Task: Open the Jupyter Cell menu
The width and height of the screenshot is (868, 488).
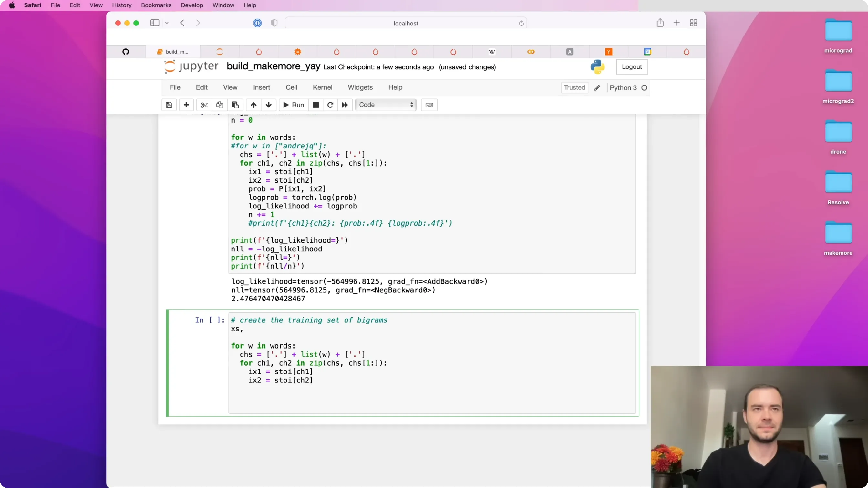Action: point(292,87)
